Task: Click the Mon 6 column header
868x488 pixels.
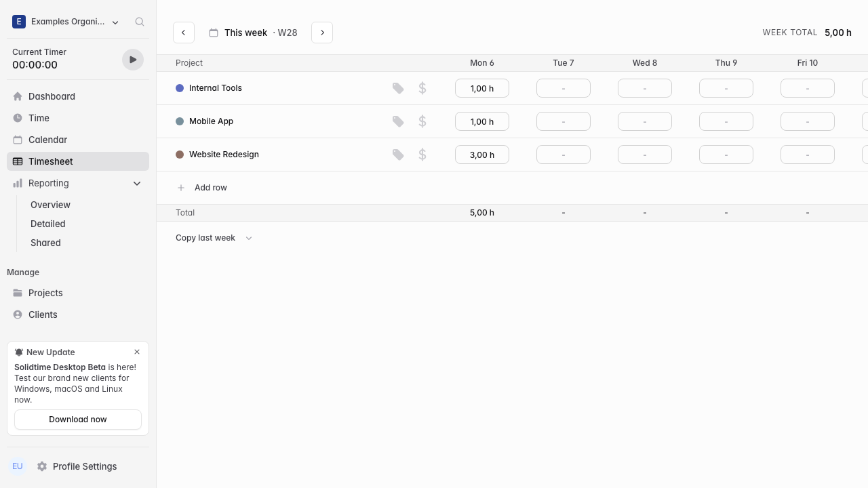Action: click(x=482, y=63)
